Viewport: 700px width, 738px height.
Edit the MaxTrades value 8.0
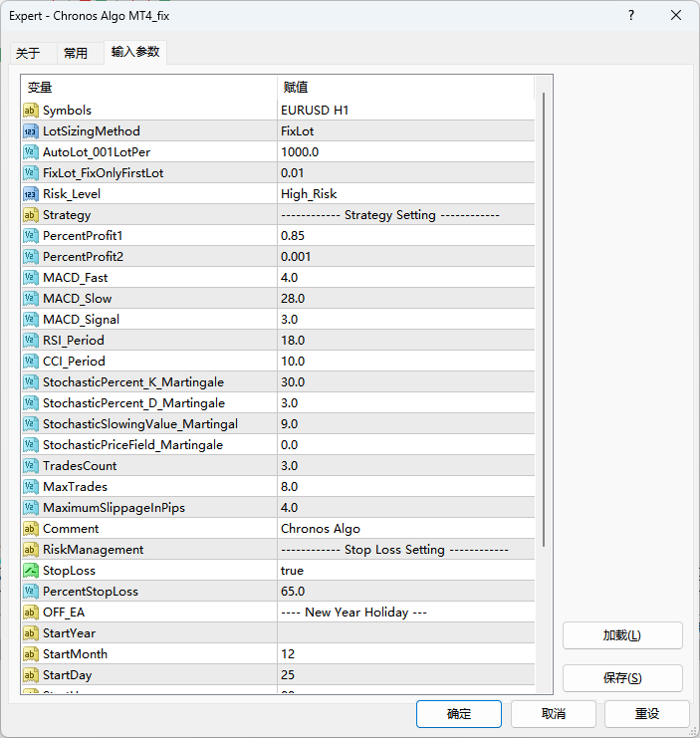[406, 487]
